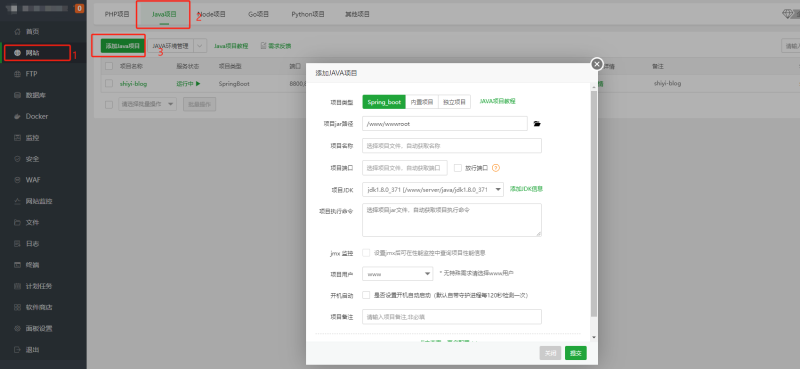The width and height of the screenshot is (800, 369).
Task: Click the 项目备注 input field
Action: pos(452,316)
